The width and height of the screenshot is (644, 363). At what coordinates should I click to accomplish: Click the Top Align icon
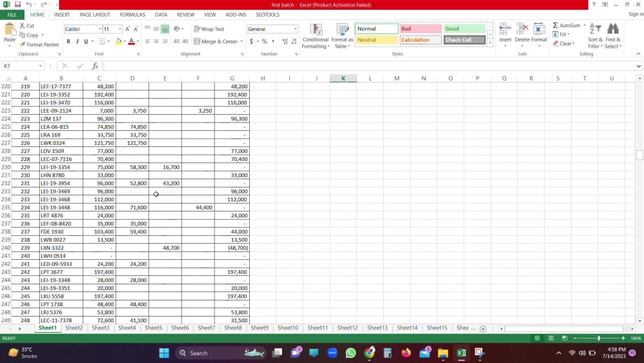click(147, 29)
